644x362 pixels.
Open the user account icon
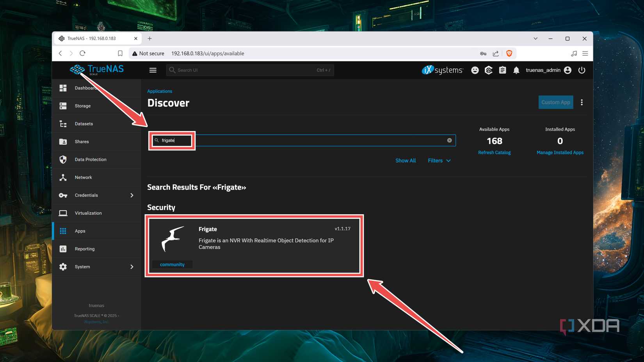coord(568,70)
